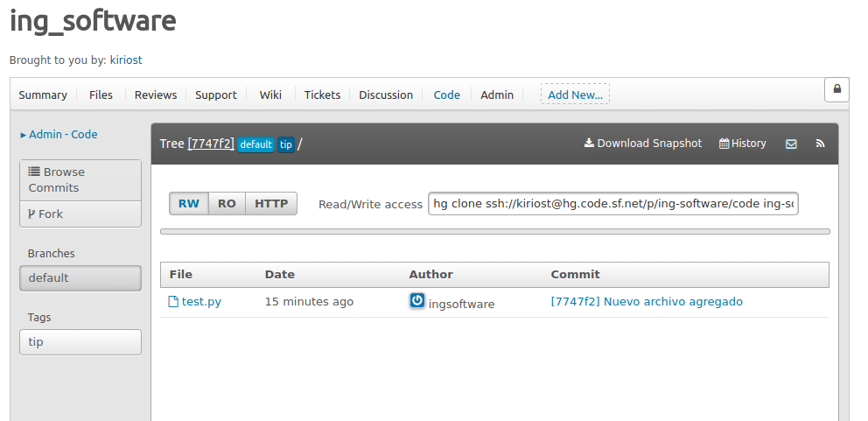Open the Code tab
The width and height of the screenshot is (868, 421).
(x=447, y=95)
